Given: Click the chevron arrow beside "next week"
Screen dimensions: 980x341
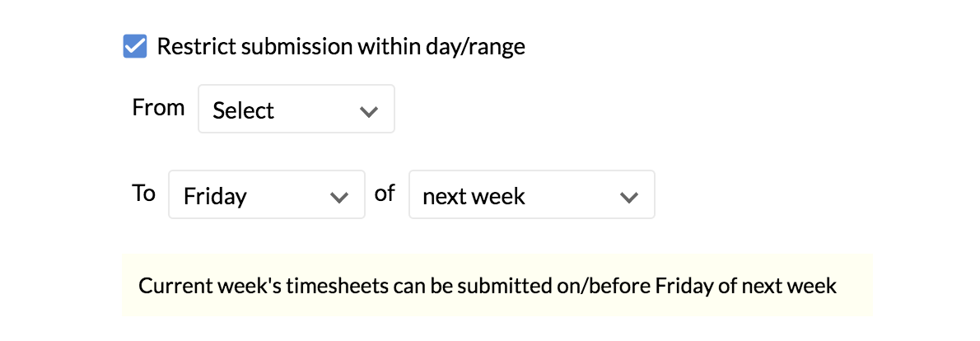Looking at the screenshot, I should tap(628, 197).
